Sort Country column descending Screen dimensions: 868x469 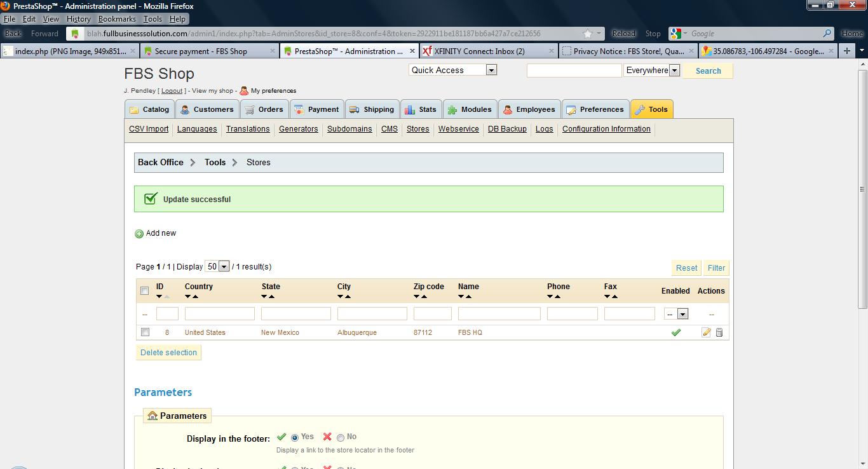coord(187,297)
